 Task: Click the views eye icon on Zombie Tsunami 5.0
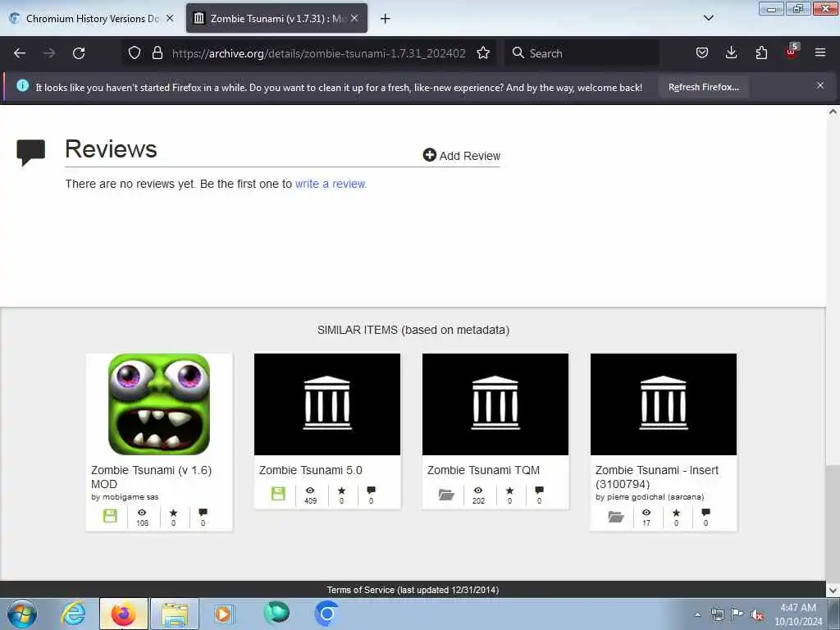[x=310, y=491]
